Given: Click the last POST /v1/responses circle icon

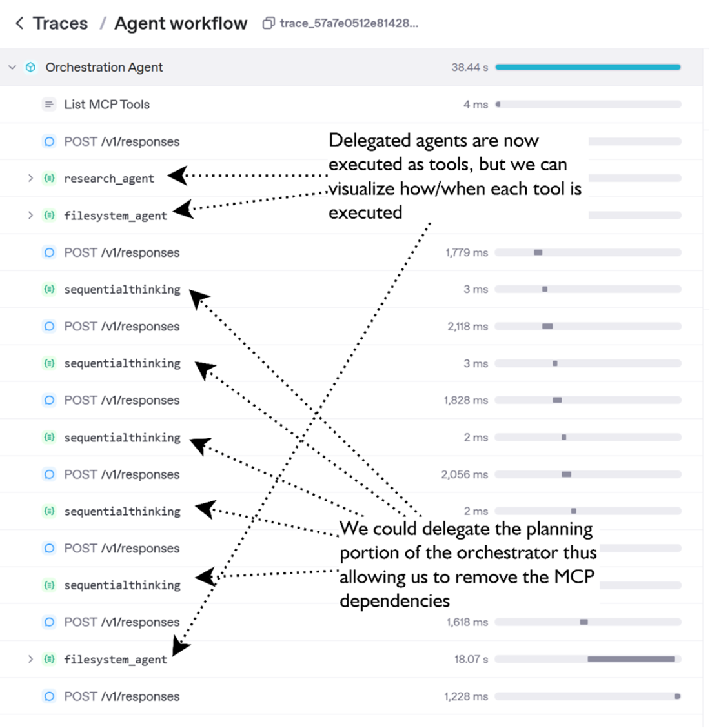Looking at the screenshot, I should tap(49, 696).
